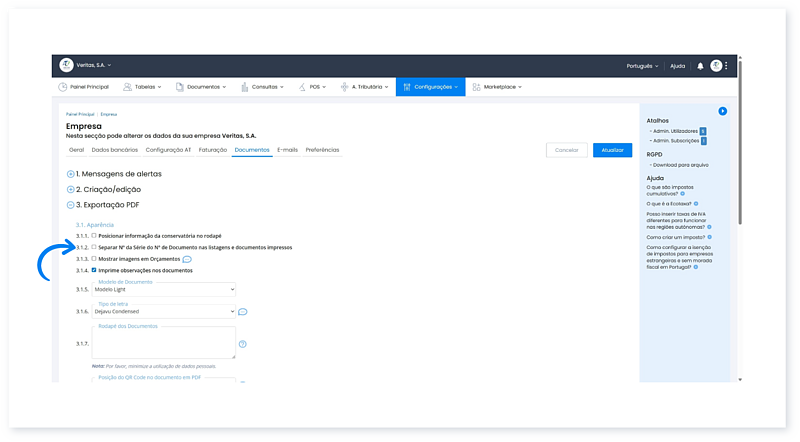Open the comment bubble next to Tipo de letra
The height and width of the screenshot is (442, 800).
click(x=243, y=312)
